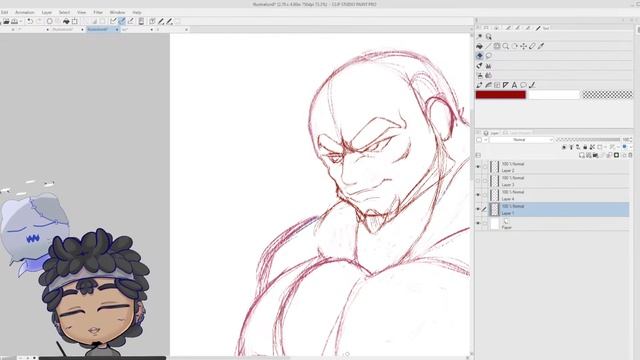Toggle visibility of the Paper layer
640x360 pixels.
pos(478,223)
